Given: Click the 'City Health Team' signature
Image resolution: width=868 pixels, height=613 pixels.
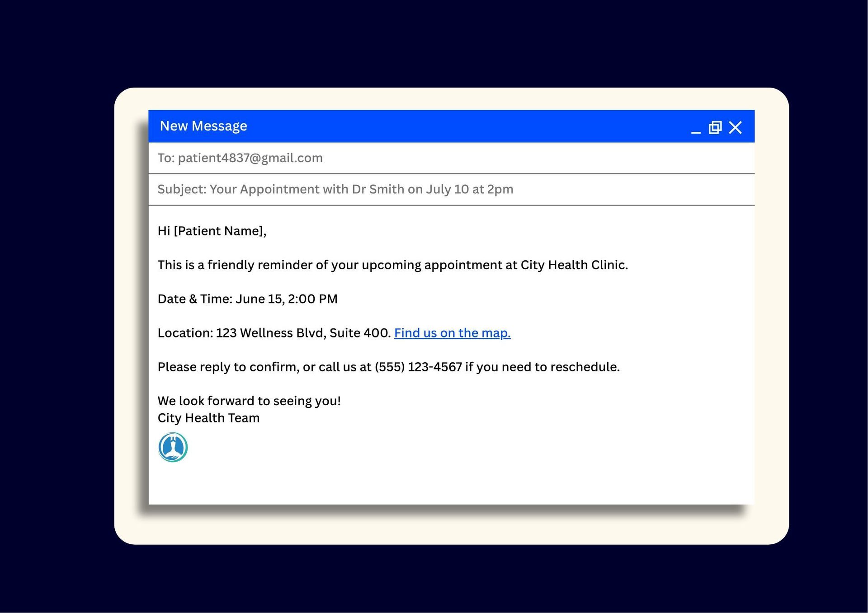Looking at the screenshot, I should (x=208, y=418).
